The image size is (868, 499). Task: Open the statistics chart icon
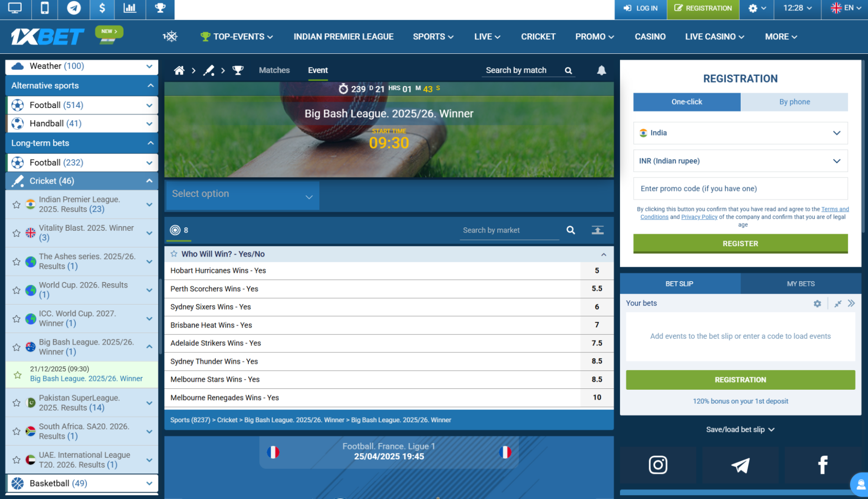coord(130,8)
